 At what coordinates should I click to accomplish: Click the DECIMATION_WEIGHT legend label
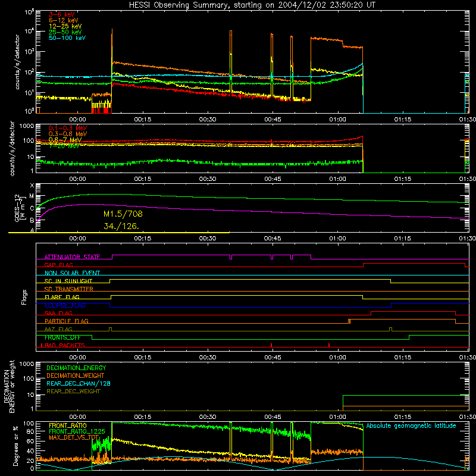point(76,375)
